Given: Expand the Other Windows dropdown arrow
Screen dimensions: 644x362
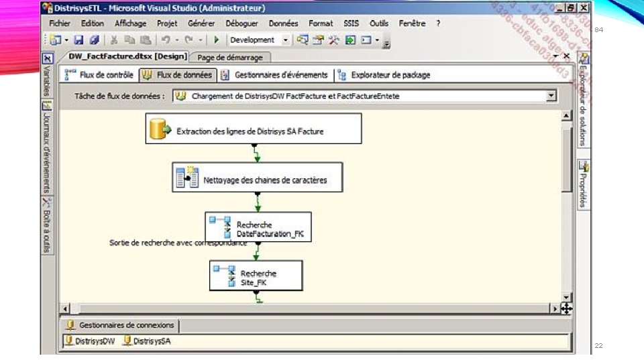Looking at the screenshot, I should pos(377,40).
